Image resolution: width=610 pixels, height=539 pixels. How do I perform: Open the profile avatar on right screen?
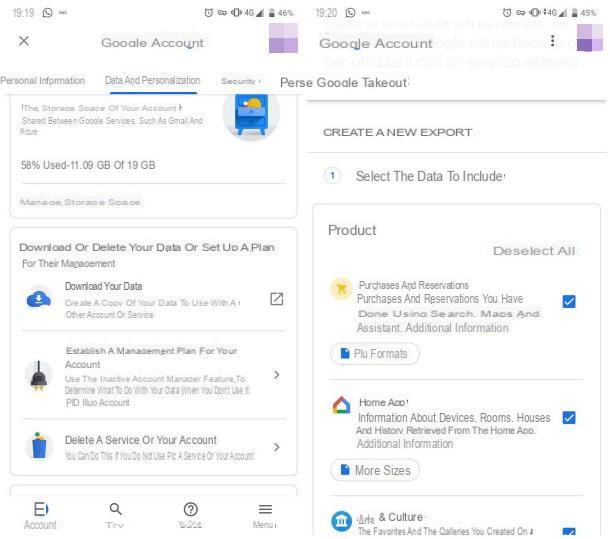pos(590,37)
